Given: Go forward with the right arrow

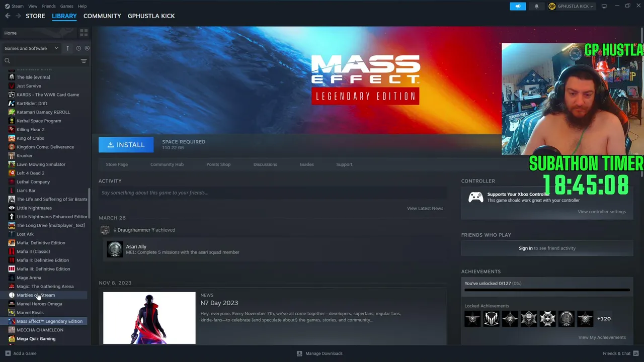Looking at the screenshot, I should (18, 16).
